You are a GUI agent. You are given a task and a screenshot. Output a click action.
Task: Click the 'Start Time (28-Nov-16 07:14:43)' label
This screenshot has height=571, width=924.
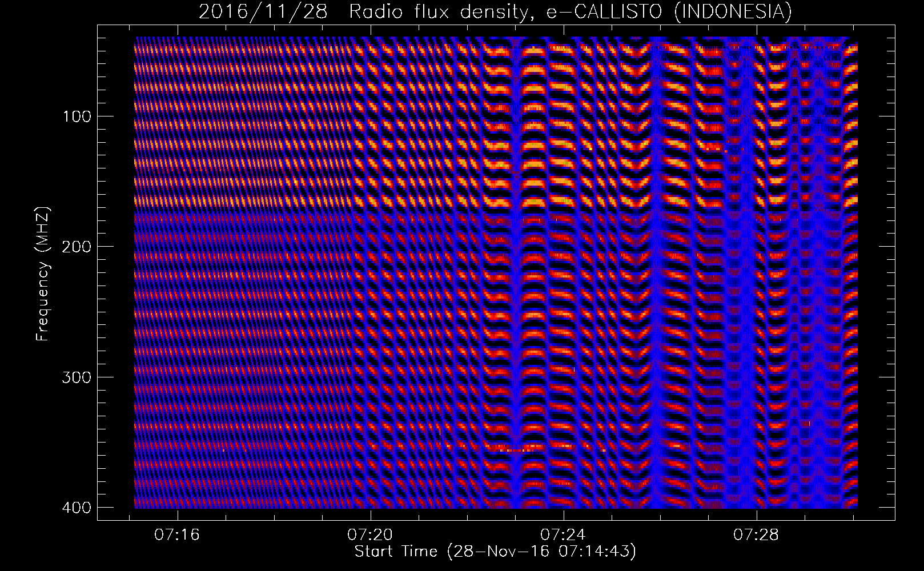pos(495,552)
